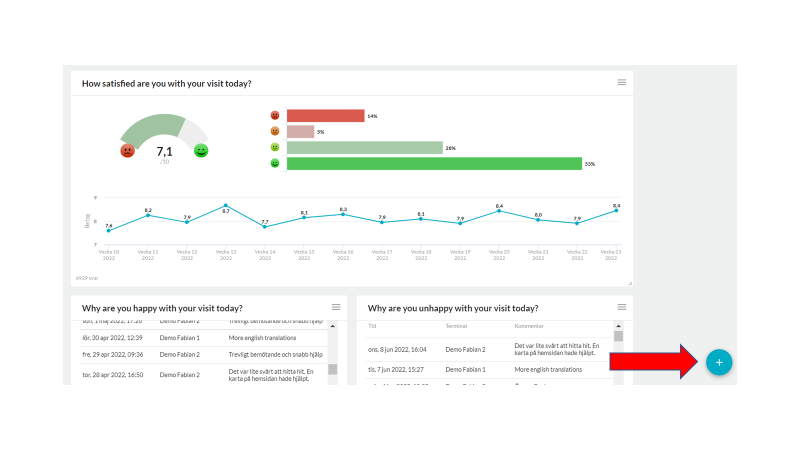This screenshot has height=450, width=800.
Task: Click the 'Terminal' column header
Action: (x=456, y=326)
